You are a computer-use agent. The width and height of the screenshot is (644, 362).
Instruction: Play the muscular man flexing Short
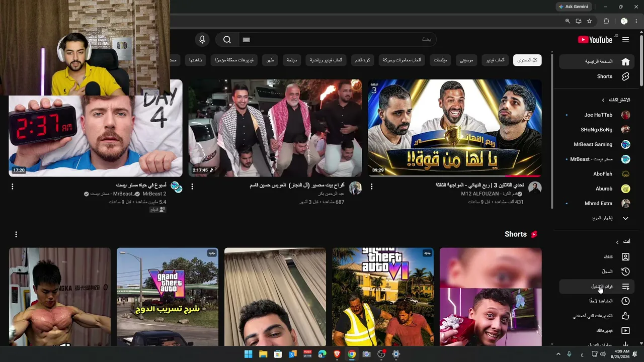tap(60, 297)
